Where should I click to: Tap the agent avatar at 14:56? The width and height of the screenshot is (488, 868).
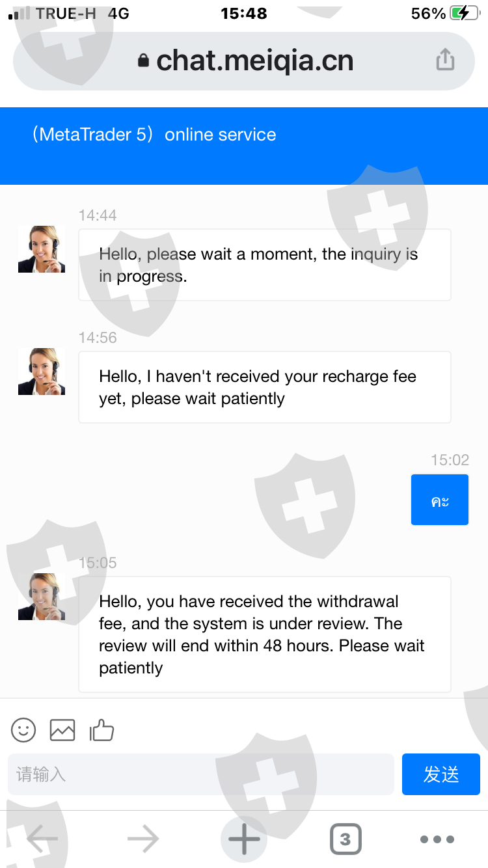click(42, 372)
